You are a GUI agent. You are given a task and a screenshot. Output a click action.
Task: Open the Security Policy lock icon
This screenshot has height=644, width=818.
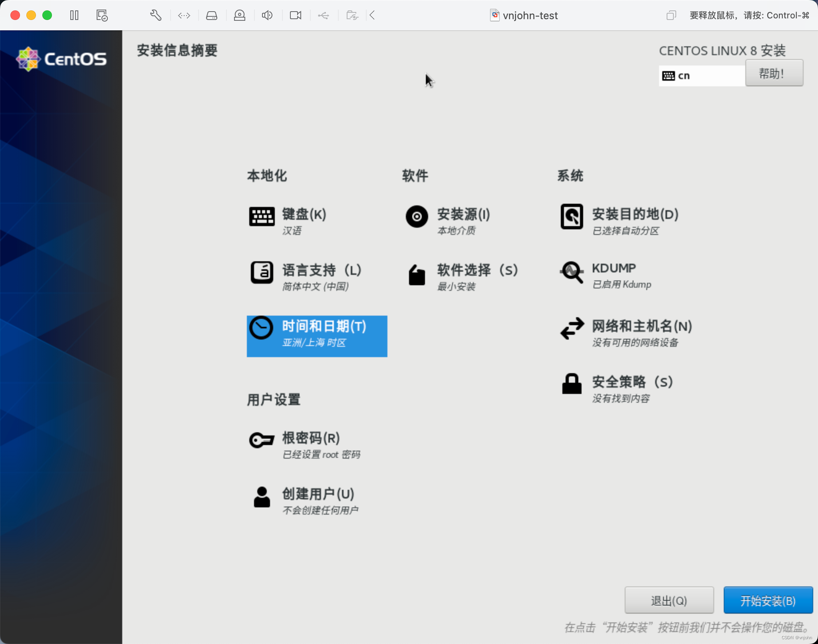(x=572, y=384)
